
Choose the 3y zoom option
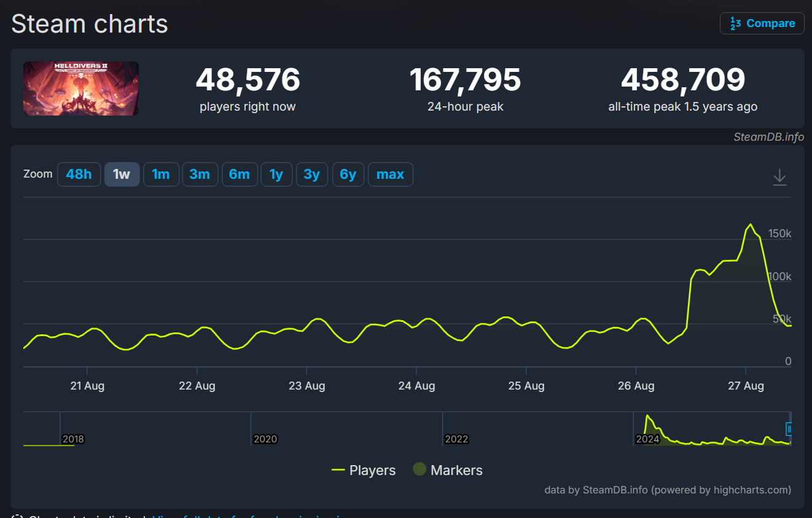pyautogui.click(x=312, y=175)
